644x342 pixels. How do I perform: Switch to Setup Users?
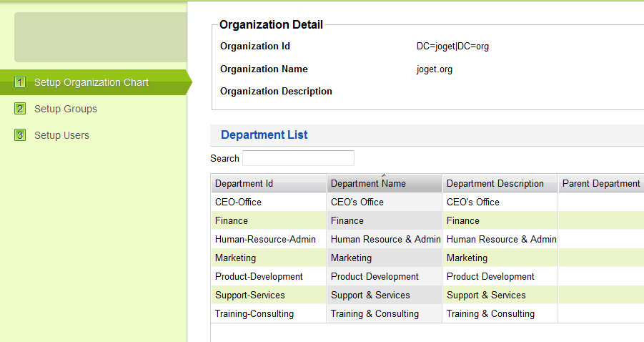click(x=61, y=135)
